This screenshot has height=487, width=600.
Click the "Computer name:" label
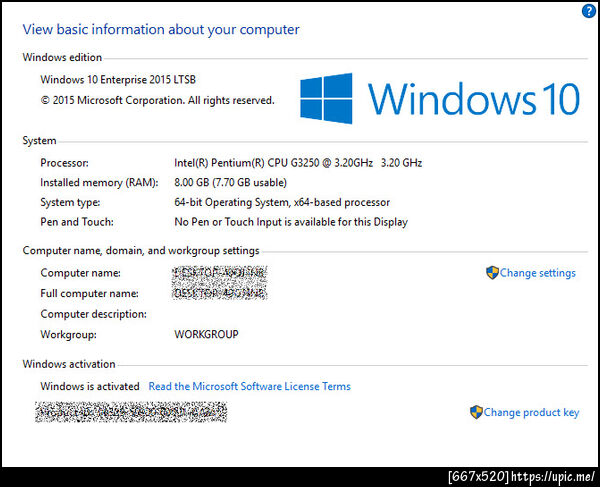click(x=80, y=273)
